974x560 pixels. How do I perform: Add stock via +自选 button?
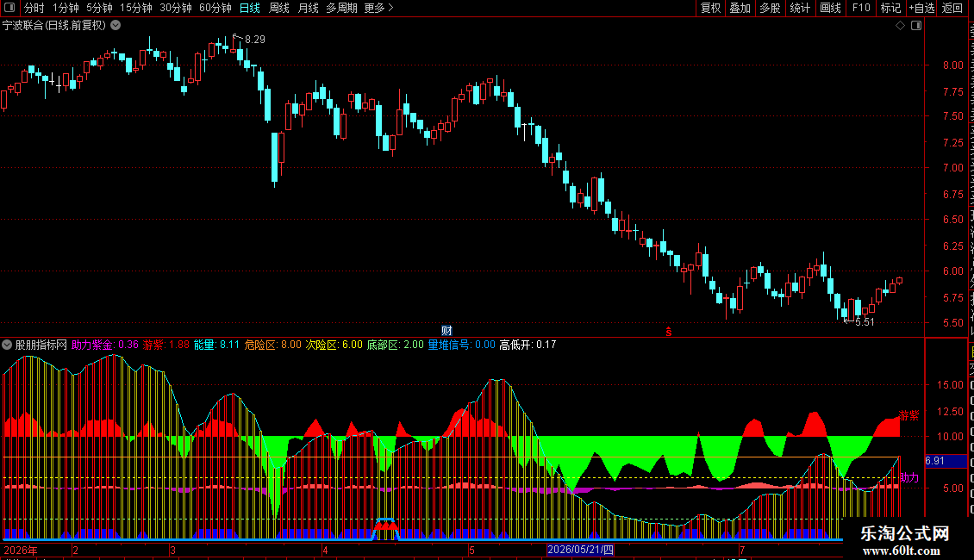[921, 8]
